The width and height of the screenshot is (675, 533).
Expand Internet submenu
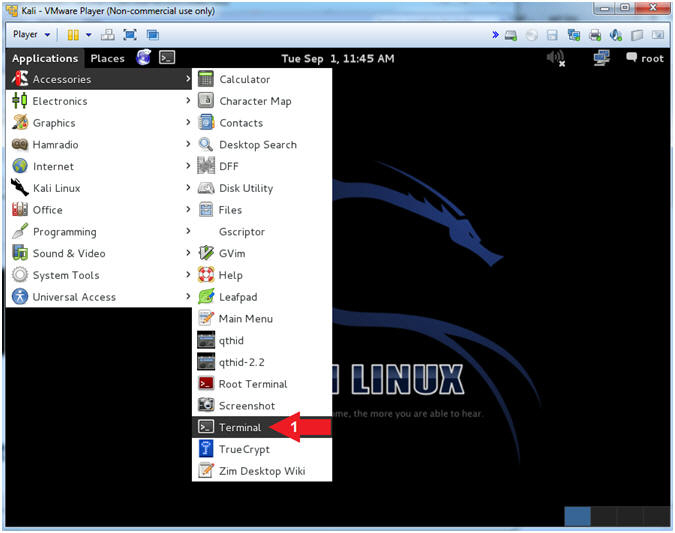coord(99,166)
